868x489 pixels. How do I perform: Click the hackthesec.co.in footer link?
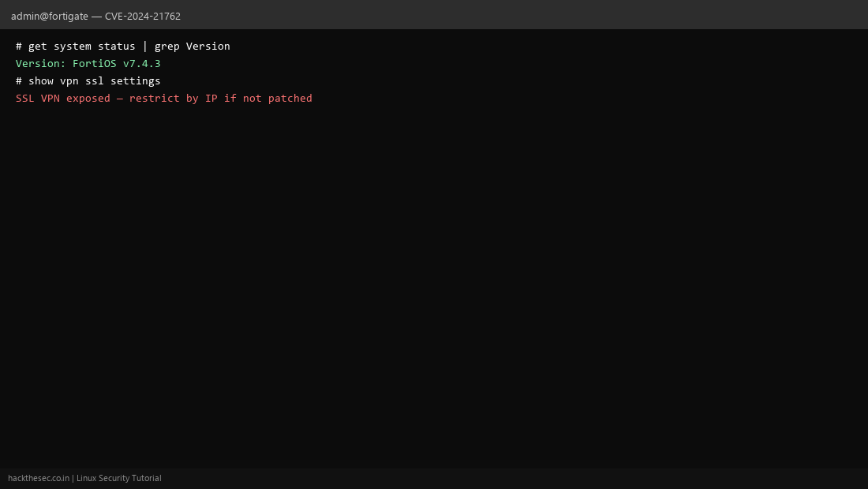coord(39,478)
